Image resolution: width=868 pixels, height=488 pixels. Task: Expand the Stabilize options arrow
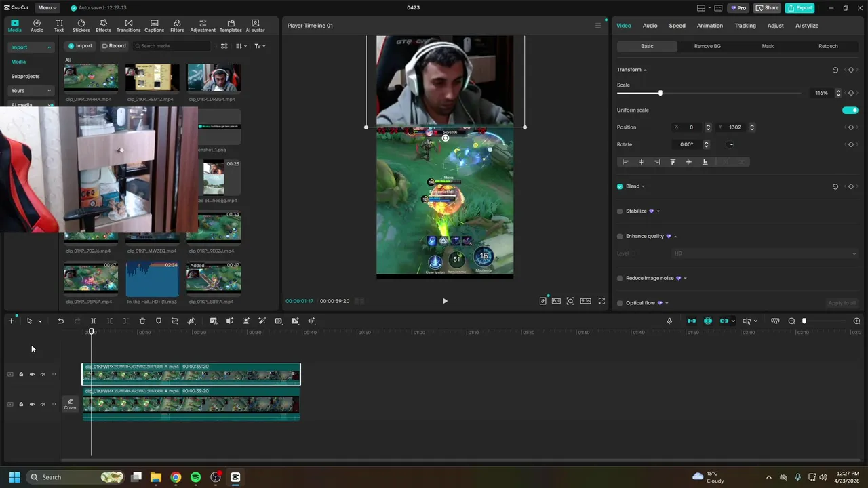[658, 211]
